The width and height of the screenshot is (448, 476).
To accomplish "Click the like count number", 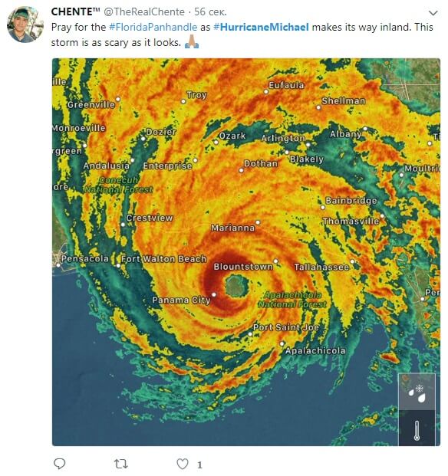I will click(x=199, y=465).
